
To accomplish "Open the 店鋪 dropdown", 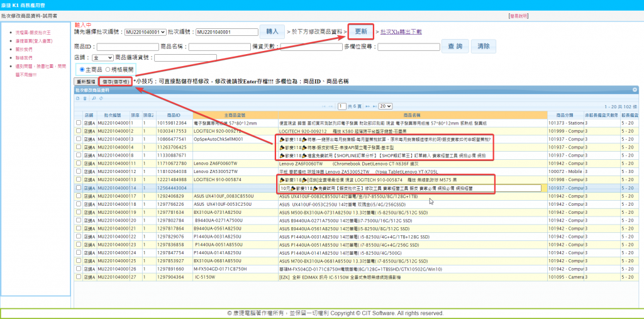I will [107, 57].
